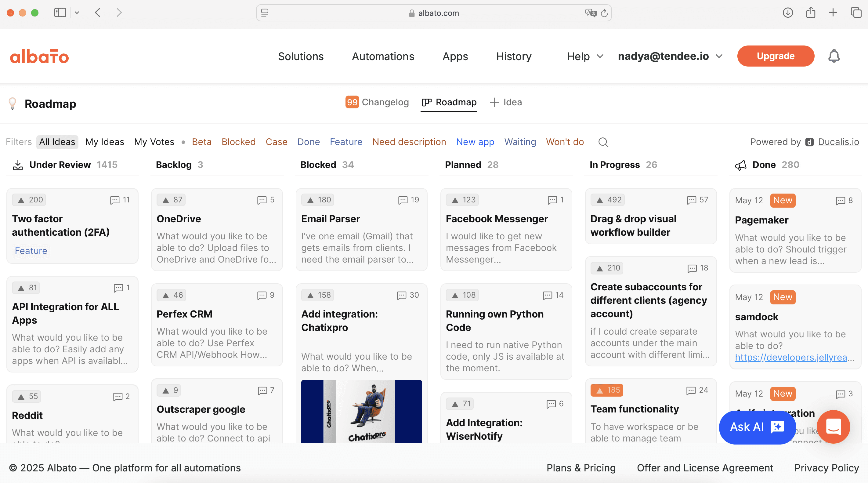This screenshot has height=483, width=868.
Task: Open Privacy Policy footer link
Action: click(x=826, y=468)
